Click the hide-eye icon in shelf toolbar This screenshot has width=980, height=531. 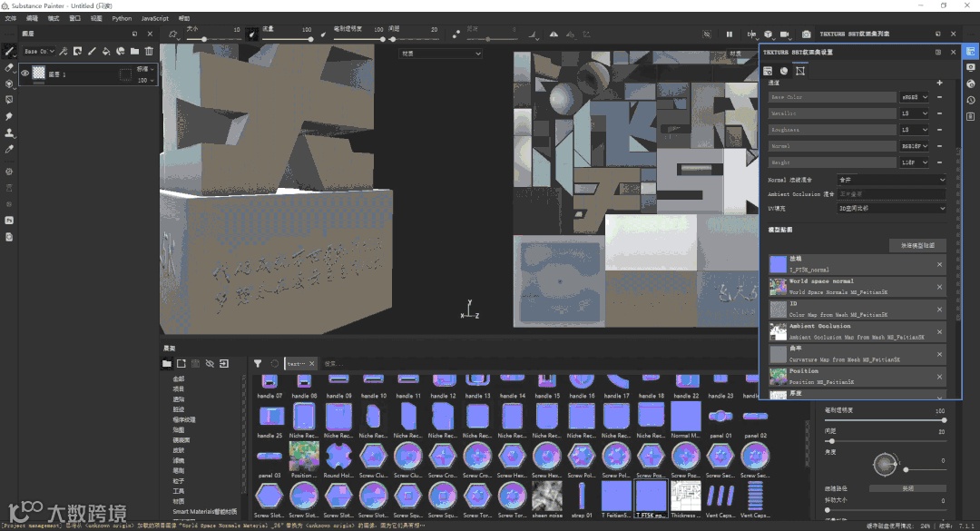210,363
